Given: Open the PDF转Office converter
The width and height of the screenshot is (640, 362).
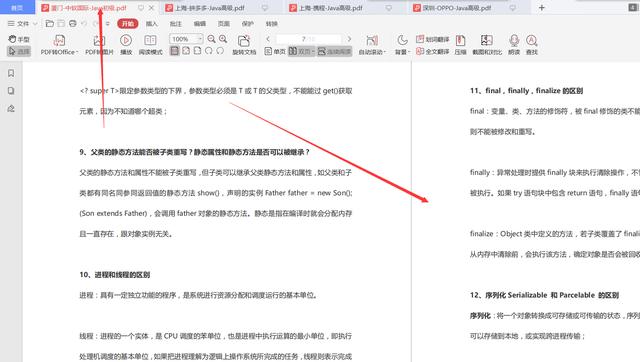Looking at the screenshot, I should (x=59, y=45).
